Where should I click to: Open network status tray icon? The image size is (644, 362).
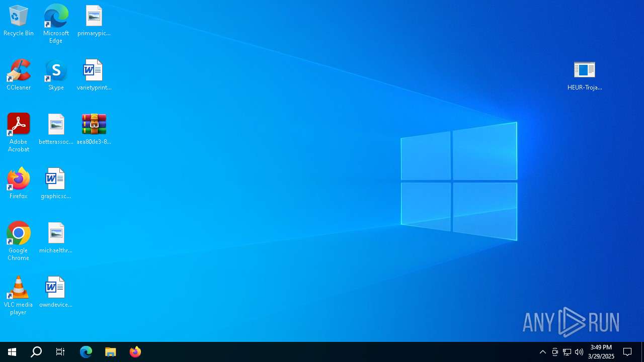point(567,352)
